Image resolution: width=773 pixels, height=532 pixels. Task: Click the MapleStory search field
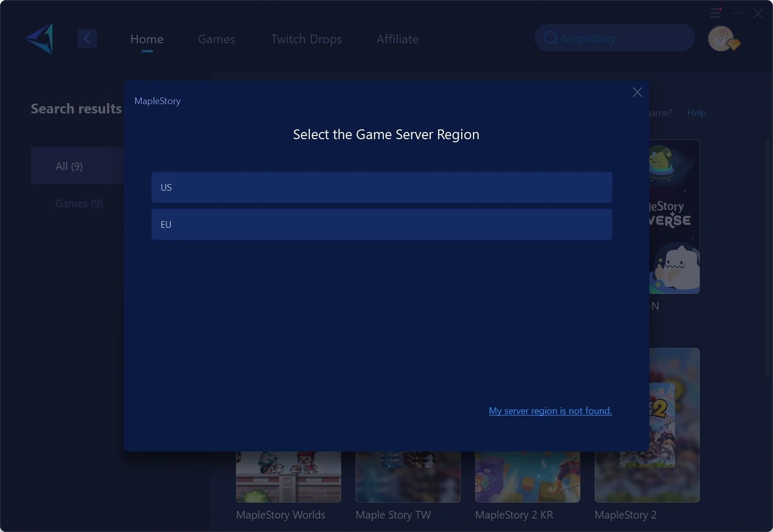point(618,38)
